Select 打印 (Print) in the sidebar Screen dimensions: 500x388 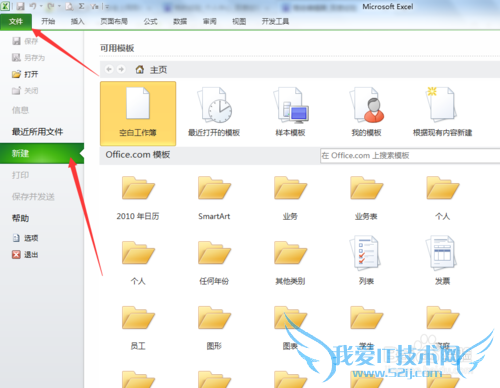tap(20, 175)
